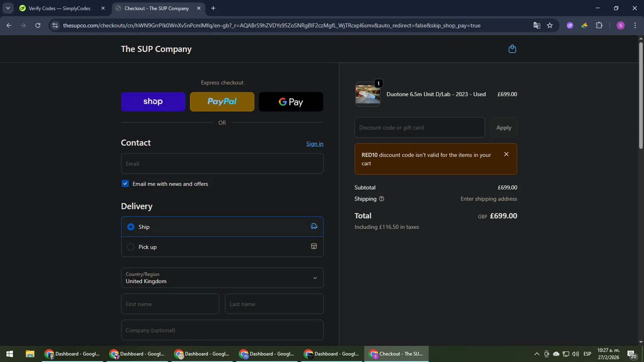Go forward to the next page
The width and height of the screenshot is (644, 362).
tap(23, 25)
